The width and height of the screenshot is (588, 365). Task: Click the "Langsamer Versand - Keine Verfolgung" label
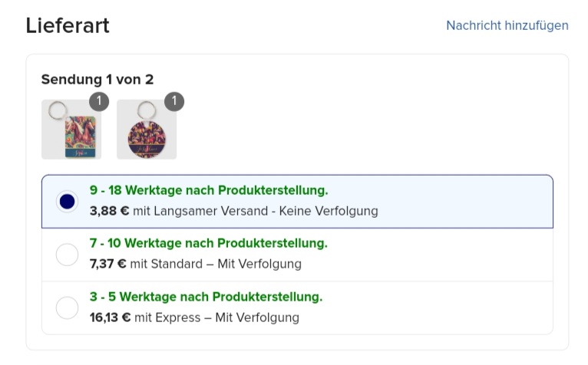[266, 211]
